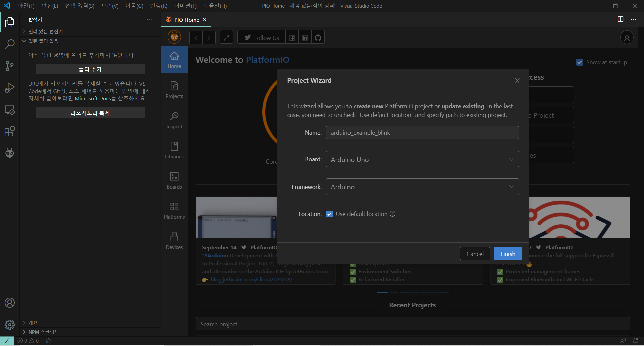Click Cancel in Project Wizard
Viewport: 644px width, 346px height.
click(x=475, y=254)
